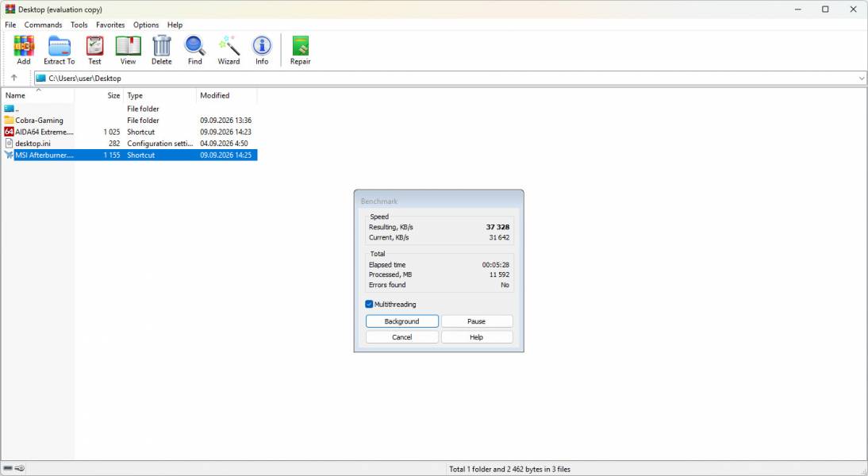
Task: Open the File menu
Action: [10, 25]
